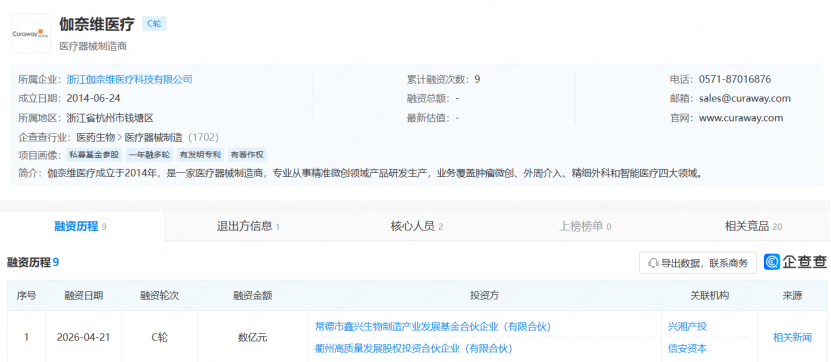831x362 pixels.
Task: Open investor 衢州高质量发展股权投资合伙企业 link
Action: point(413,348)
